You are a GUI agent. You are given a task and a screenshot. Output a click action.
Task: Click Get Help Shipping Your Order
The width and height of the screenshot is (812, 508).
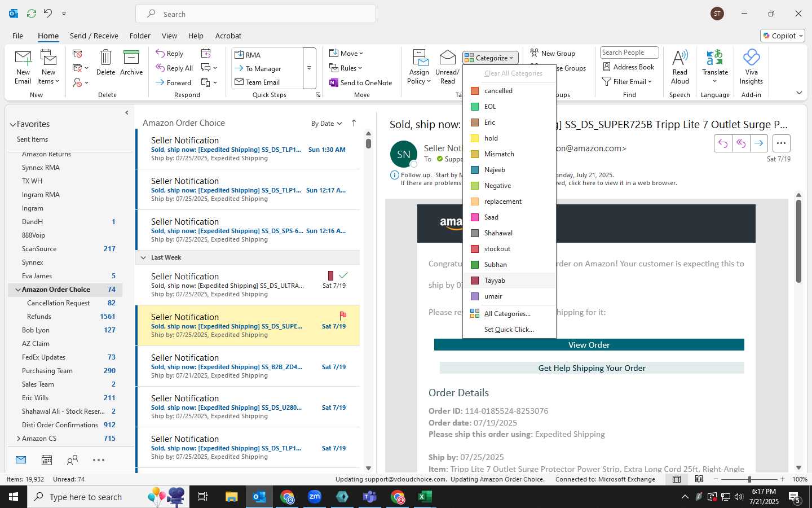592,368
